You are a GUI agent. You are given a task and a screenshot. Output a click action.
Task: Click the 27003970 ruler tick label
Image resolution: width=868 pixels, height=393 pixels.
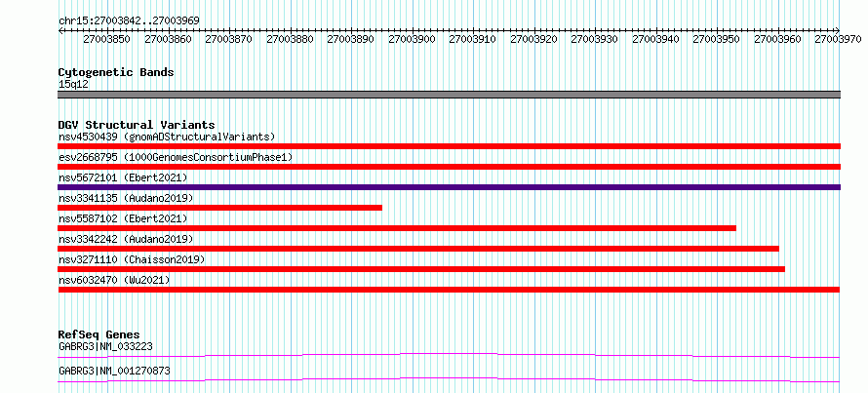tap(839, 40)
